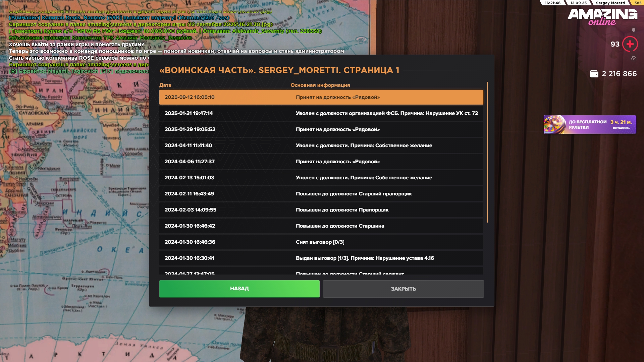Click the red health cross icon
Screen dimensions: 644x362
coord(630,44)
